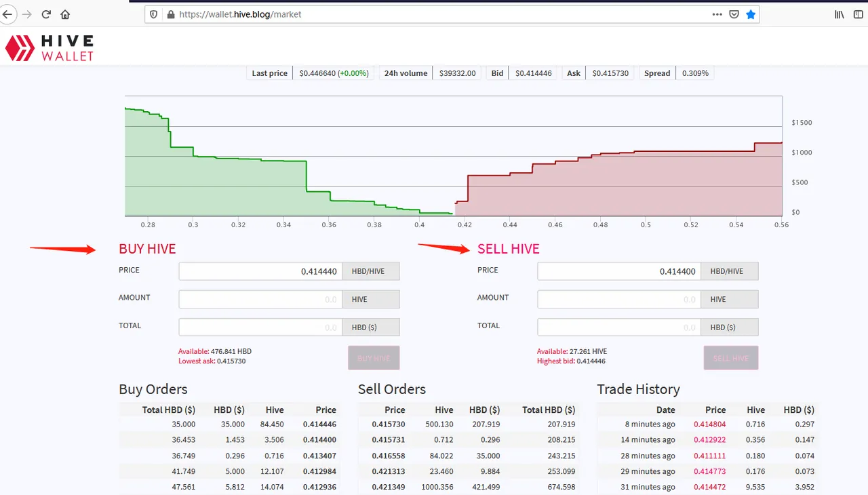Click sell order price 0.415730
The image size is (868, 495).
click(x=389, y=424)
